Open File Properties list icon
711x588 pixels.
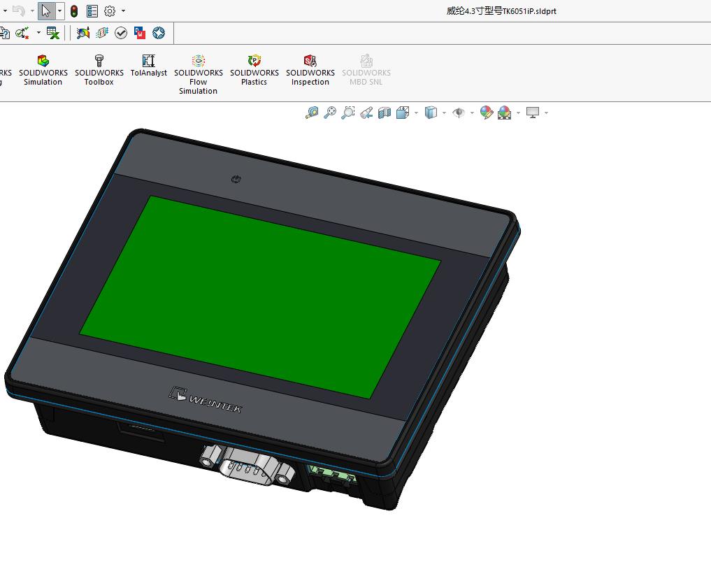pos(92,11)
